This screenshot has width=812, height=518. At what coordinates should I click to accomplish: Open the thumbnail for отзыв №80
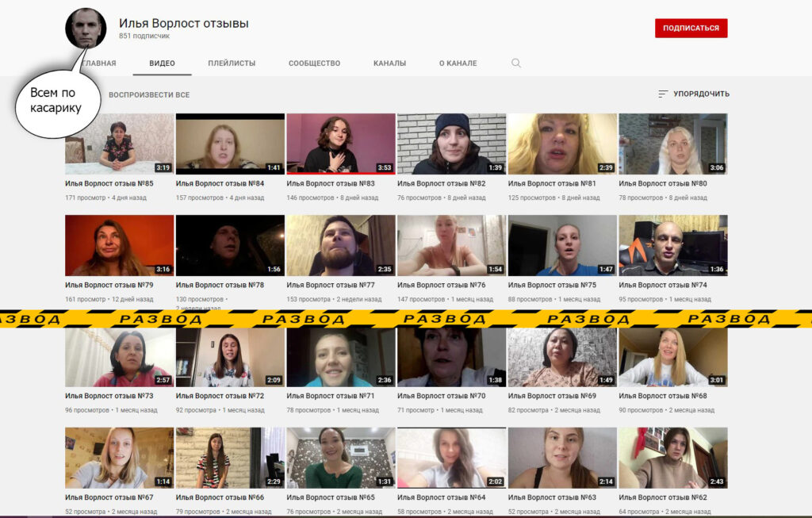pyautogui.click(x=672, y=144)
